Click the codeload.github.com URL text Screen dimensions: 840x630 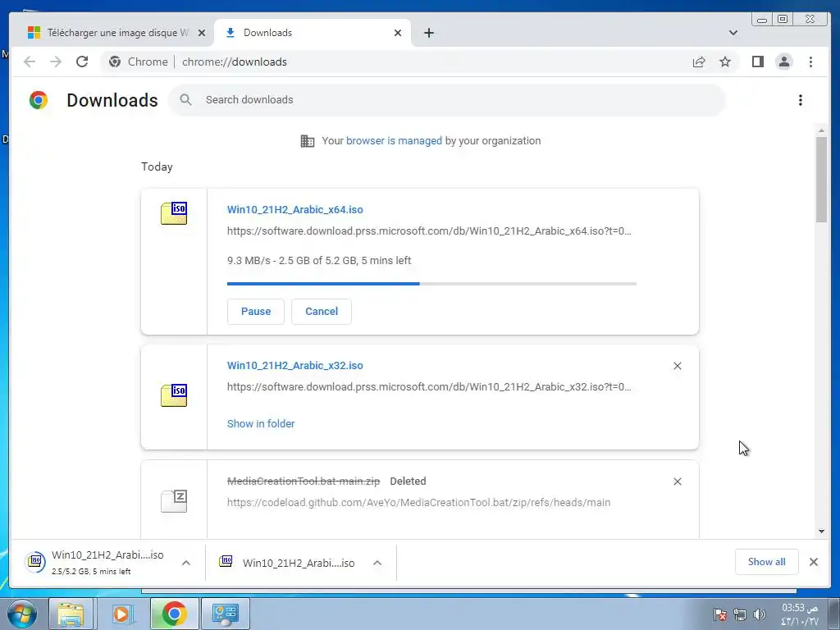pos(419,503)
